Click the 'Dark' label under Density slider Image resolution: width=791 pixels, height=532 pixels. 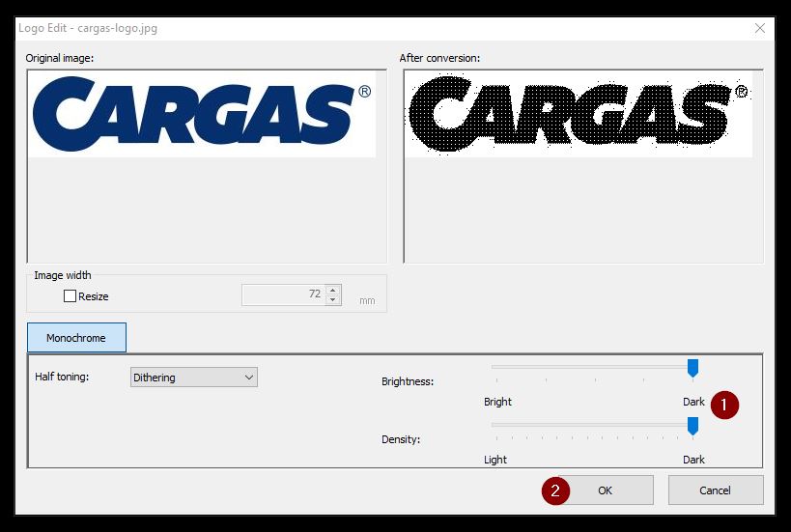[x=693, y=460]
